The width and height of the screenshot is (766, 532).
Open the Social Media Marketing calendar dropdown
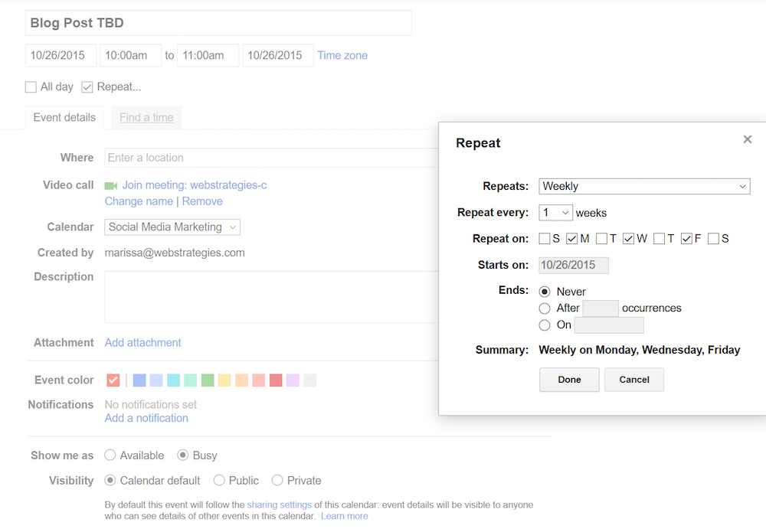coord(172,227)
